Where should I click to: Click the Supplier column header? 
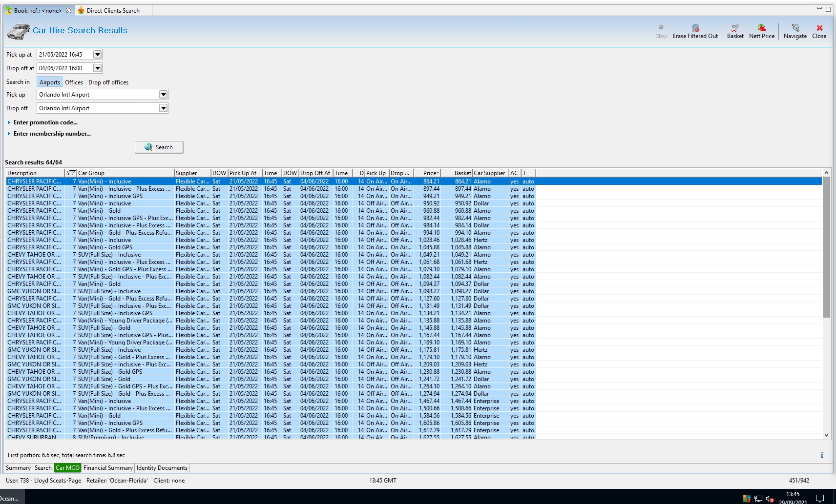tap(192, 173)
